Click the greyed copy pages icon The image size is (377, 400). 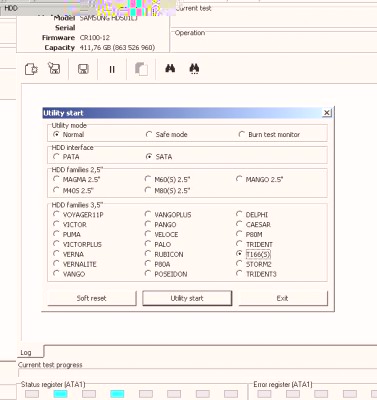tap(141, 69)
